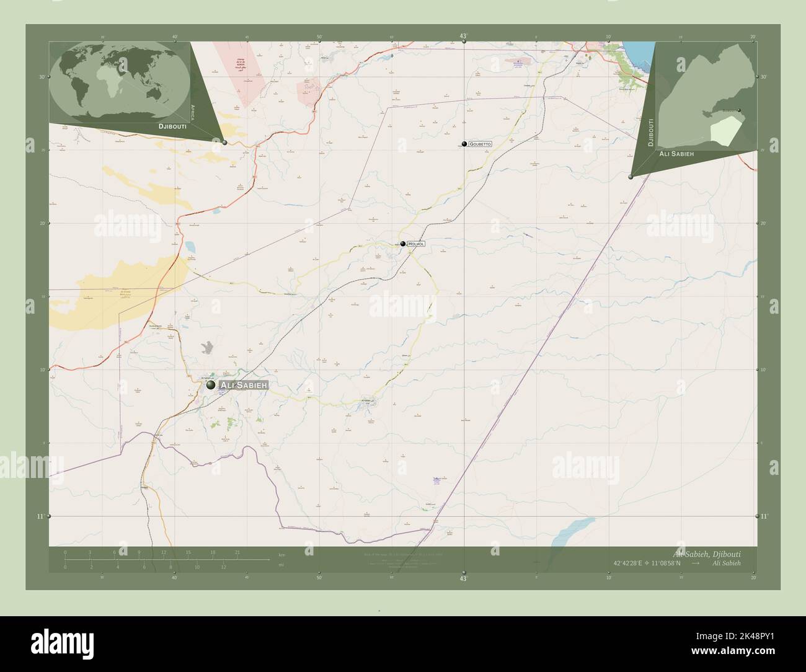Click the Goubetto town marker dot
Viewport: 806px width, 672px height.
click(x=464, y=143)
